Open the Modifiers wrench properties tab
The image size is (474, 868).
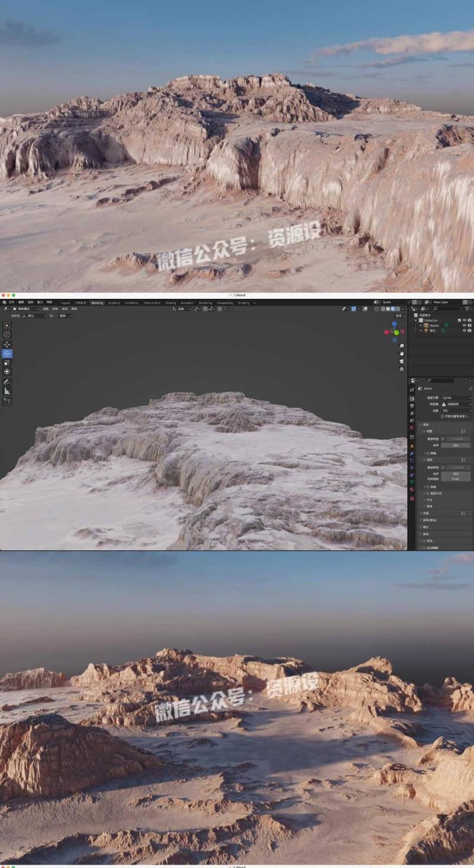pyautogui.click(x=412, y=453)
